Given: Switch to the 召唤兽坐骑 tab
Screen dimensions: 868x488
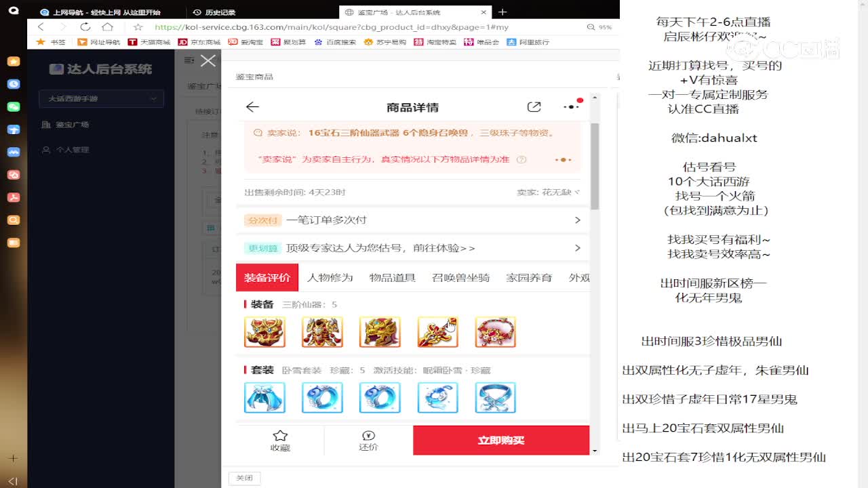Looking at the screenshot, I should pos(460,278).
